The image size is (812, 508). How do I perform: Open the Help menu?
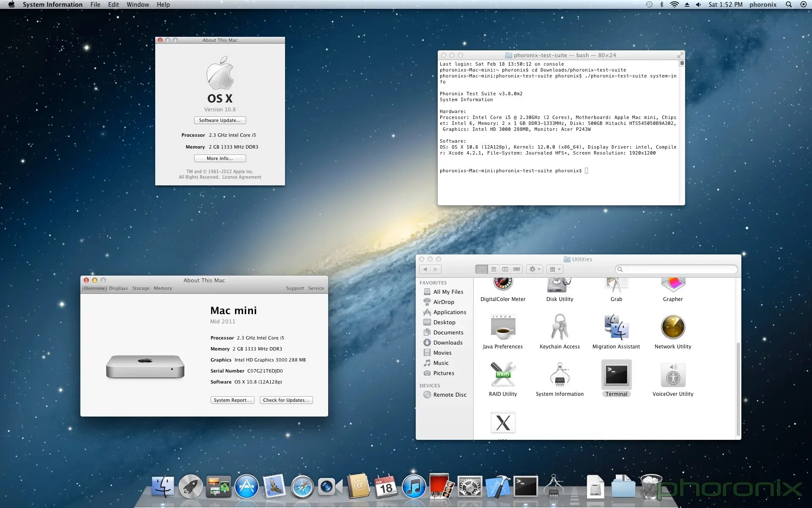click(x=163, y=5)
